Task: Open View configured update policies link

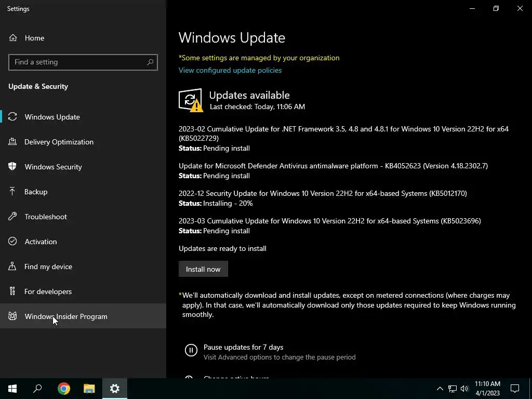Action: coord(230,70)
